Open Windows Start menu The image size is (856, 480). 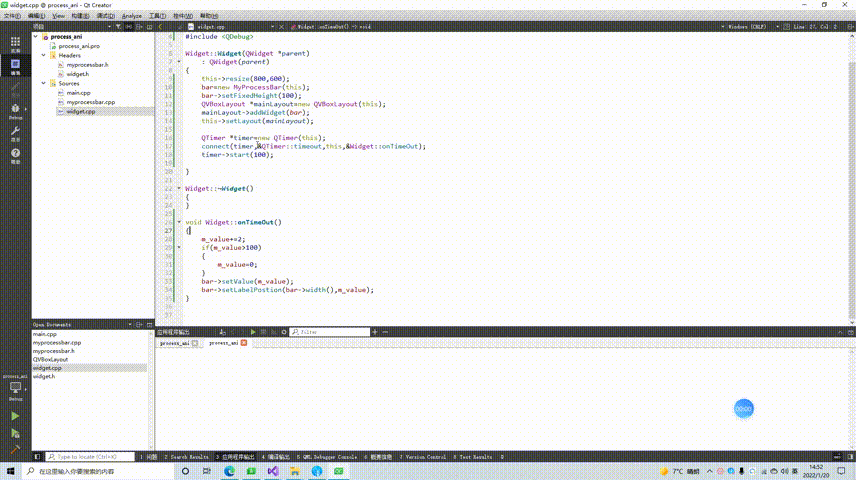point(10,471)
